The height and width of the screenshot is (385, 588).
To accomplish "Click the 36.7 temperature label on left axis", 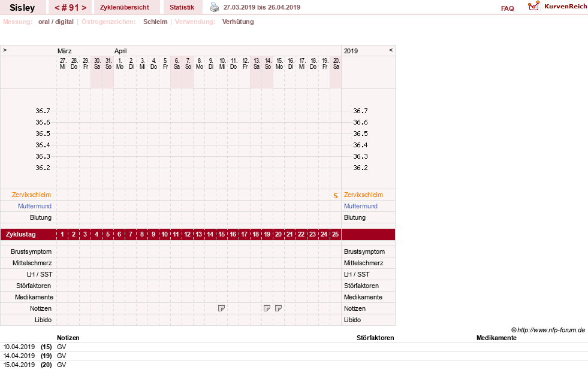I will (43, 111).
